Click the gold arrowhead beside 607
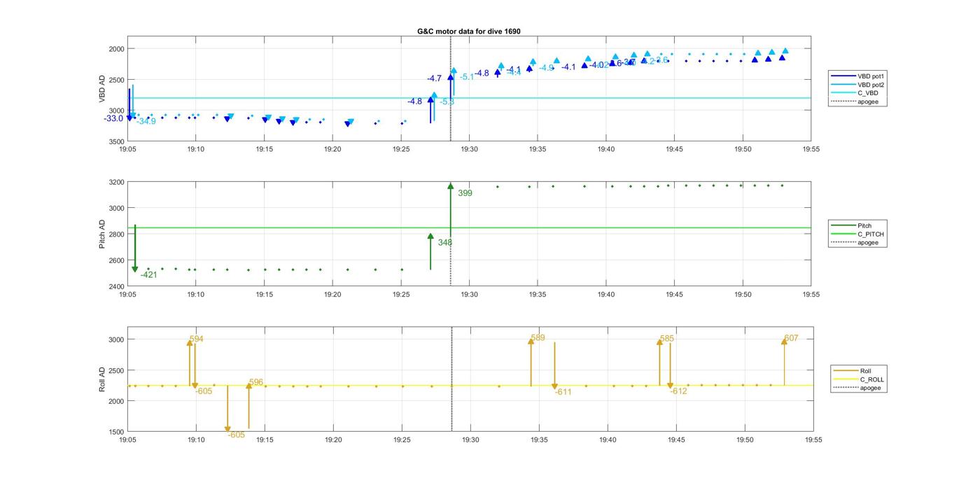This screenshot has height=485, width=980. click(x=784, y=342)
